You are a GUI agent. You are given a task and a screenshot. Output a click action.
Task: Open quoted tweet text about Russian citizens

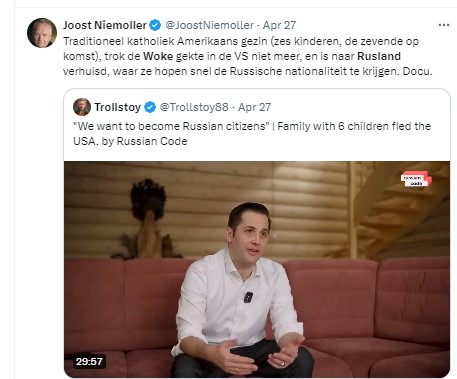252,134
